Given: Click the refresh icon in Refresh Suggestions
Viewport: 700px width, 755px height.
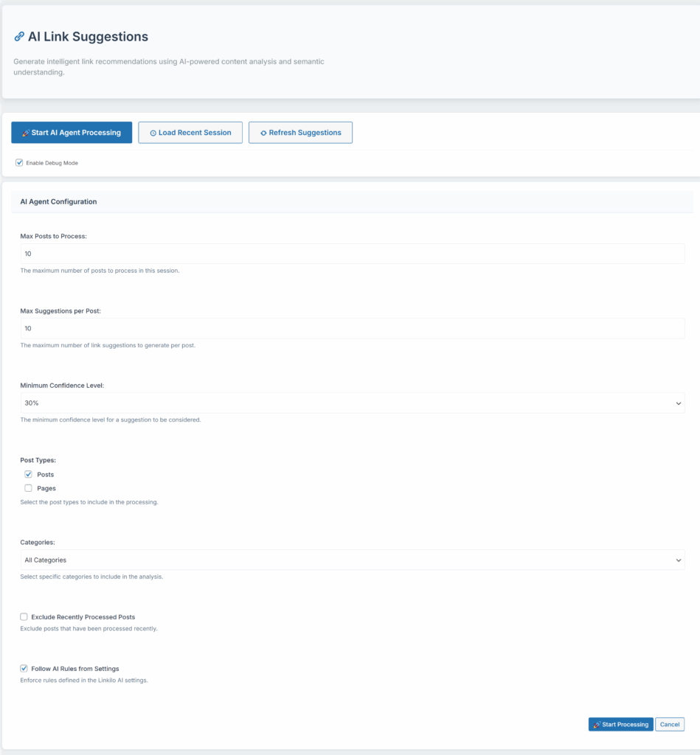Looking at the screenshot, I should click(x=263, y=132).
